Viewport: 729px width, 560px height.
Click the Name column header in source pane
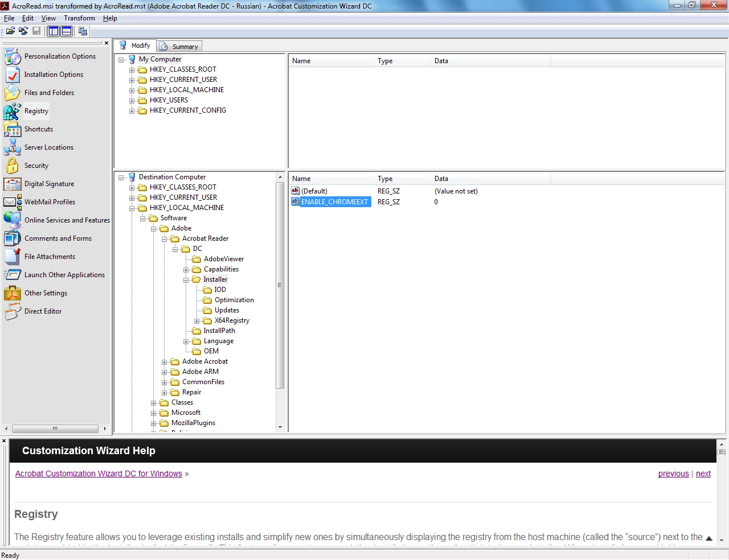pos(331,61)
